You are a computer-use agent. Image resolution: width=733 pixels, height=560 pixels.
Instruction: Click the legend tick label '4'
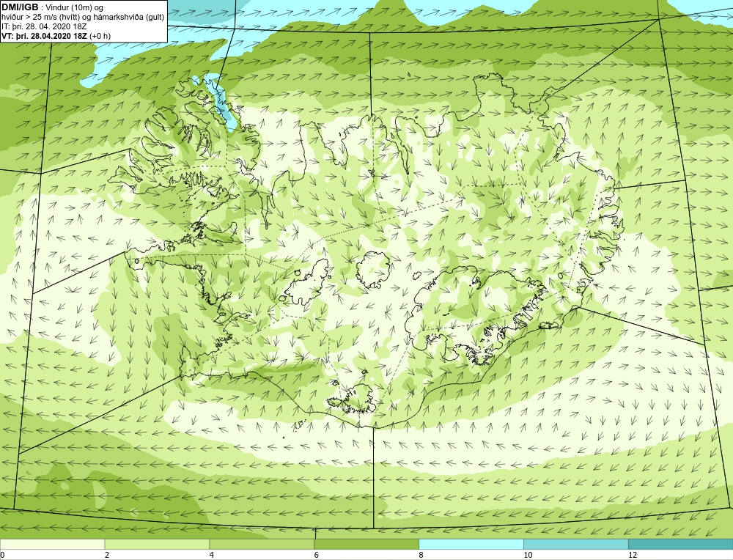[212, 555]
